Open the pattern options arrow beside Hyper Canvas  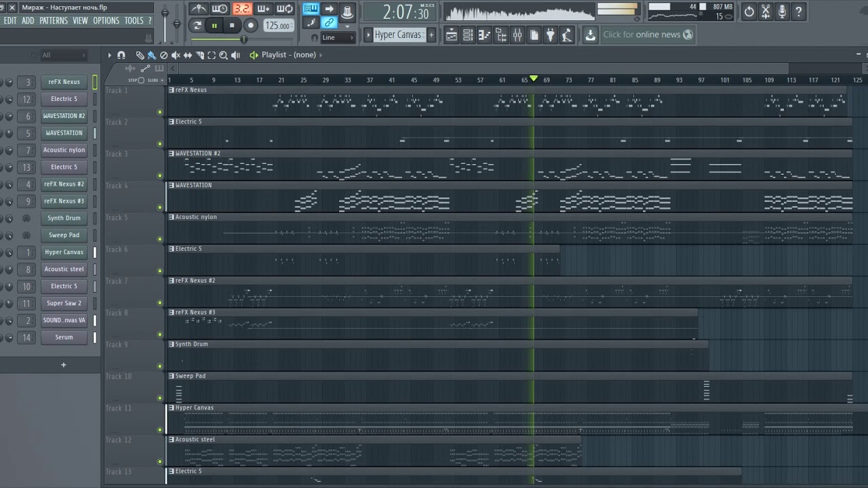pos(368,35)
